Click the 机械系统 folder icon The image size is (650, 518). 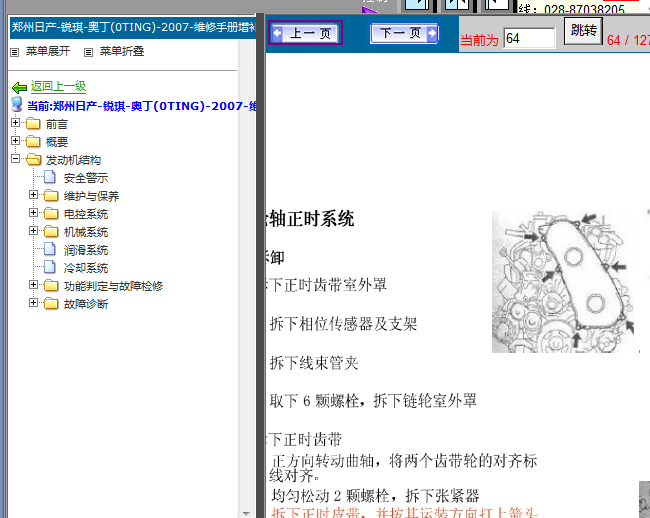pyautogui.click(x=51, y=231)
